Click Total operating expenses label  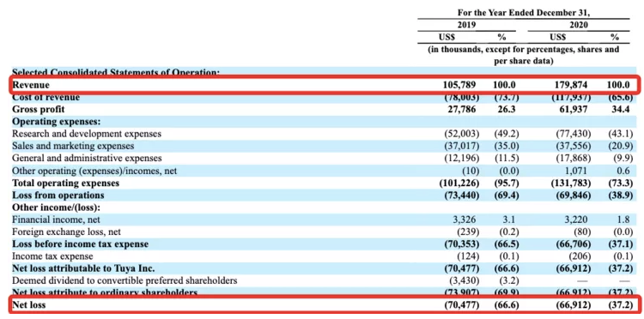tap(66, 183)
